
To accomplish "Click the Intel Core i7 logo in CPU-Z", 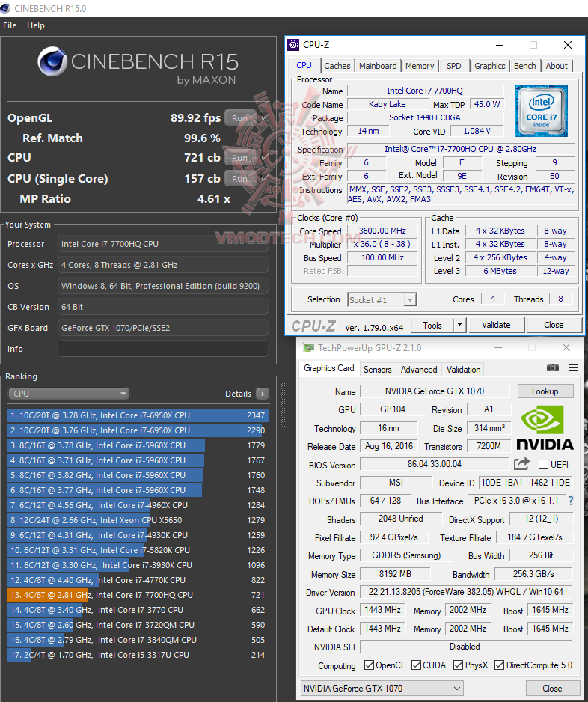I will point(542,111).
